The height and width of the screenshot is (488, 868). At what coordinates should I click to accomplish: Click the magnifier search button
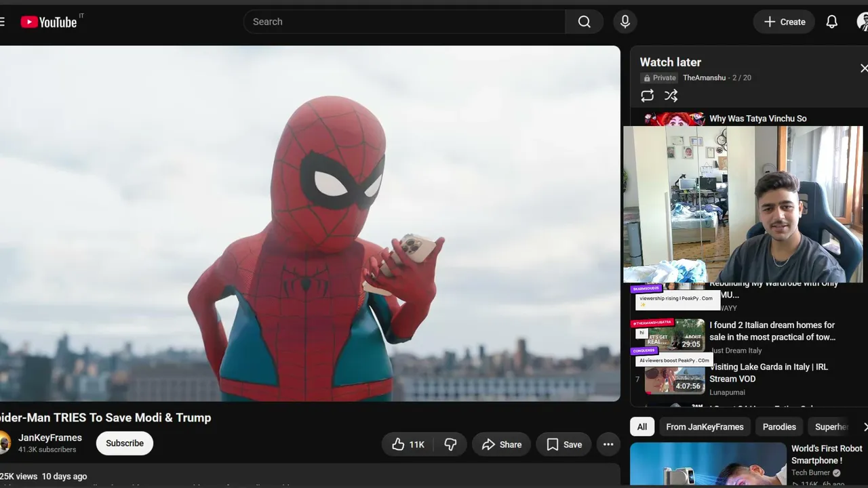(585, 22)
